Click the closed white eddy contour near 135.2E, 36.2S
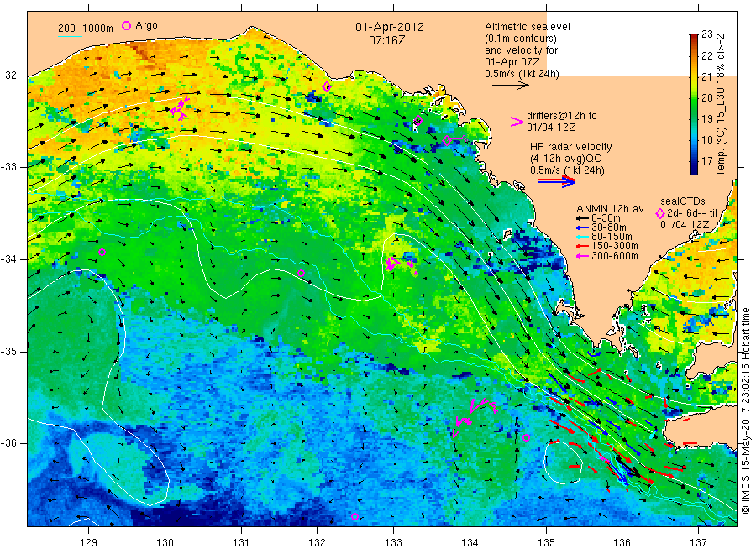The image size is (756, 554). [x=563, y=462]
